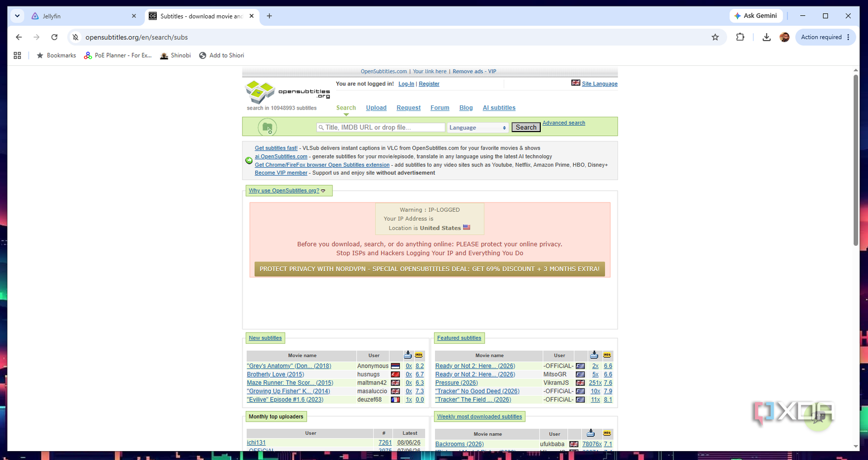The image size is (868, 460).
Task: Click the address bar URL
Action: (136, 37)
